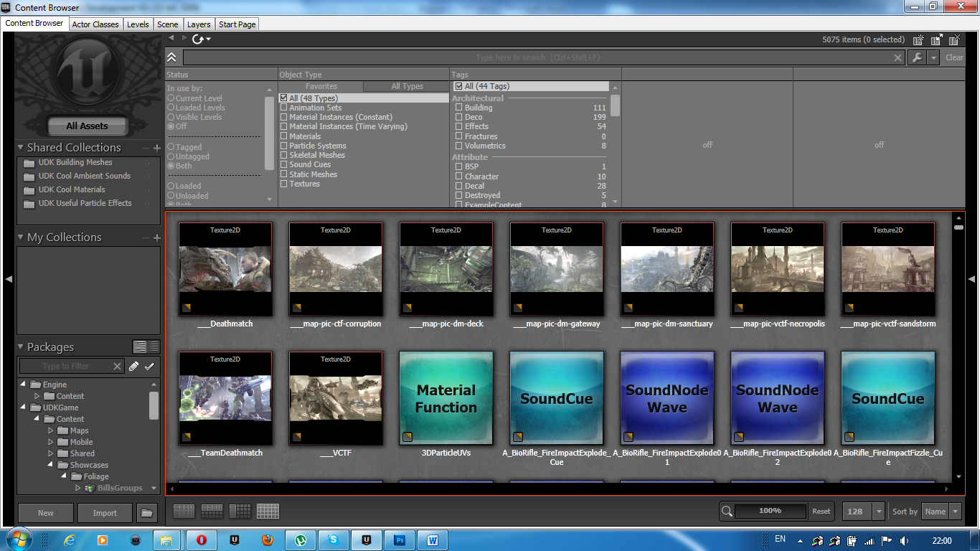Image resolution: width=980 pixels, height=551 pixels.
Task: Select vertical split view layout icon
Action: (x=240, y=511)
